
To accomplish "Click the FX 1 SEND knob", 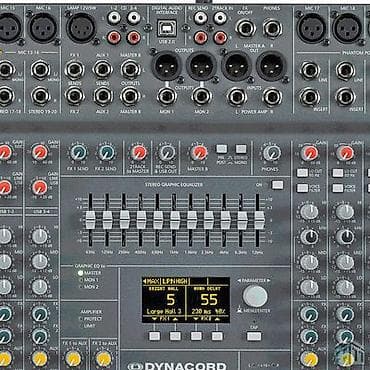I will [x=78, y=153].
